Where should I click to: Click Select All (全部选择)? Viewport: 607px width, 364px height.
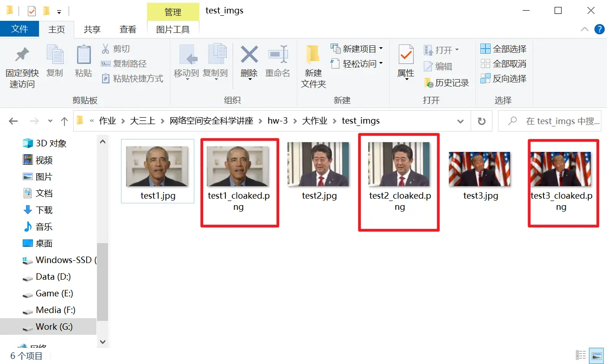coord(504,49)
